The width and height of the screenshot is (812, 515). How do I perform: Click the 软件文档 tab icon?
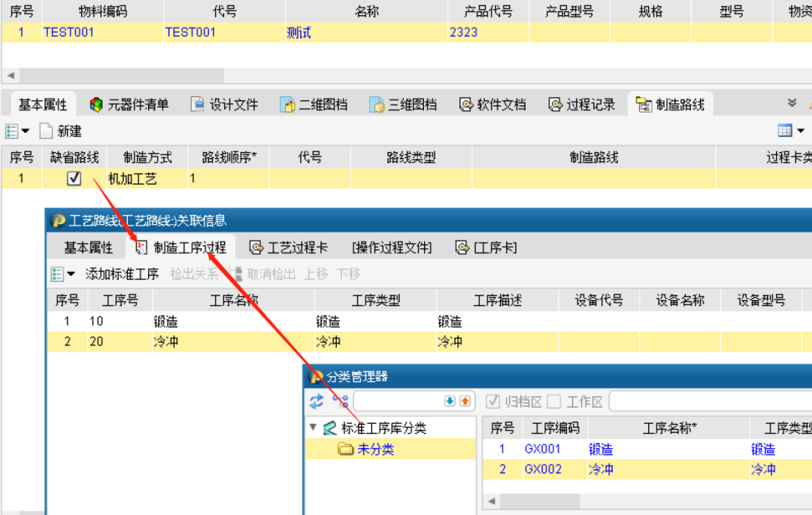tap(466, 105)
